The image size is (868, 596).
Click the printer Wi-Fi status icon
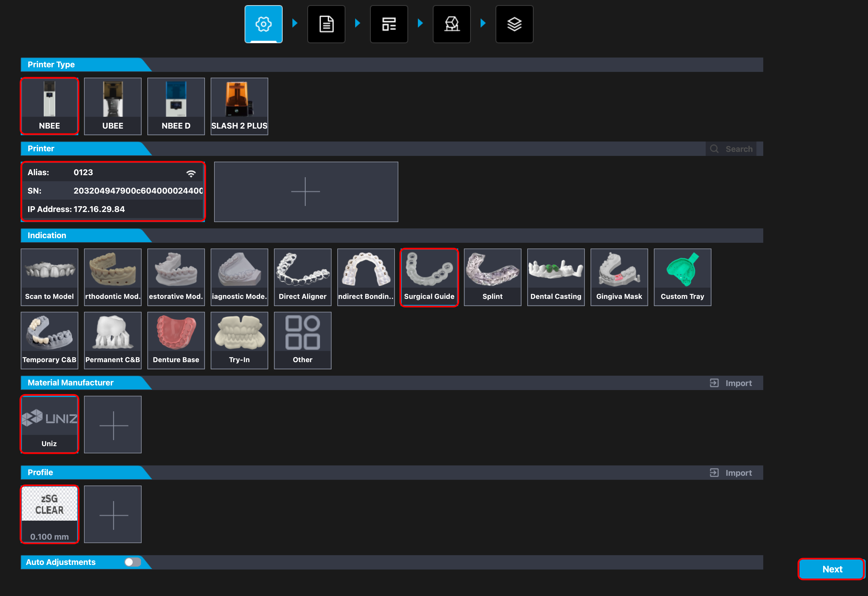pyautogui.click(x=191, y=173)
